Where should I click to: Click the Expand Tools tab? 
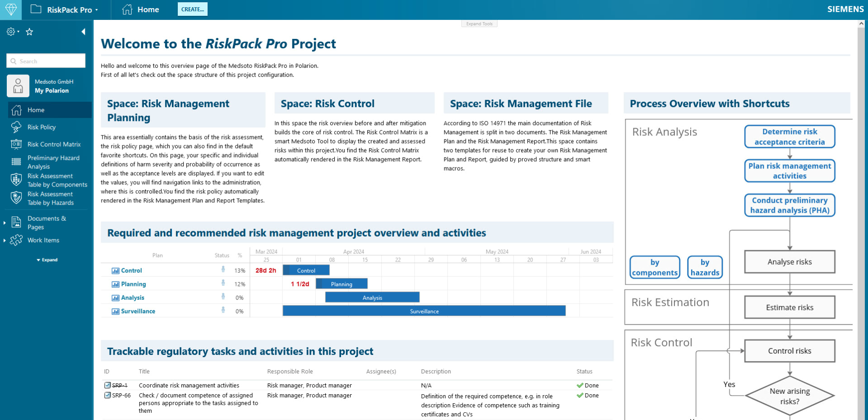[479, 24]
